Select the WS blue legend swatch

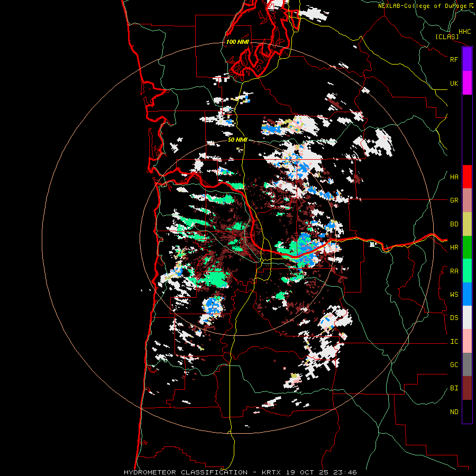tap(467, 294)
